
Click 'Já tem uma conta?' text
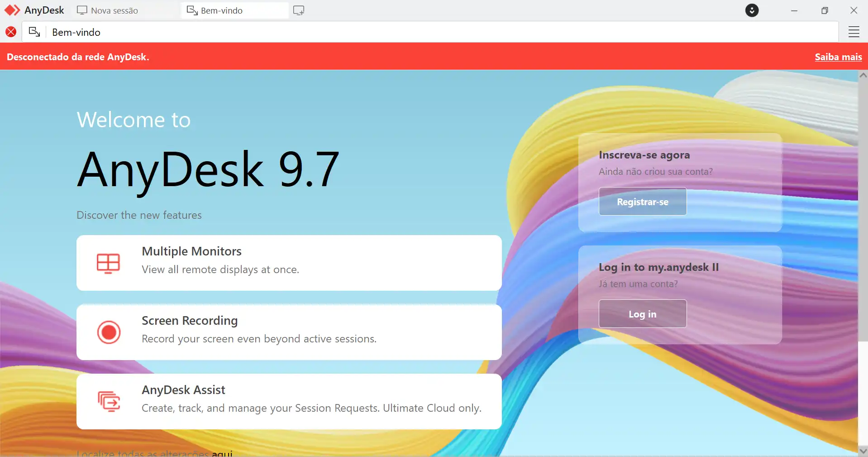pos(638,284)
